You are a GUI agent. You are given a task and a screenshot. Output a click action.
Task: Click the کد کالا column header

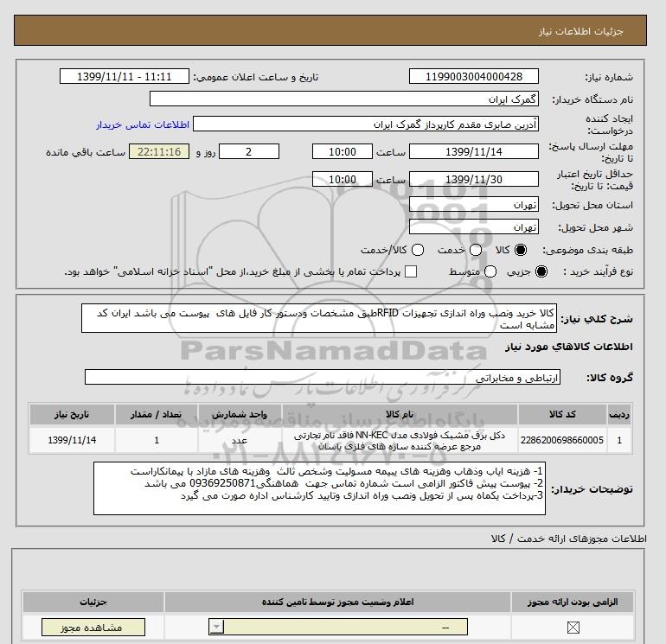point(562,414)
